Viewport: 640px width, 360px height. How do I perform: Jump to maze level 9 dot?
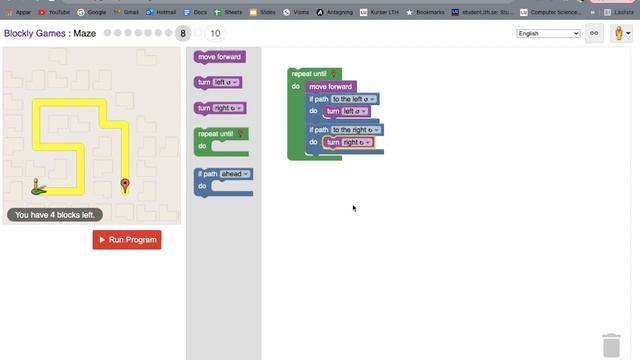[x=198, y=33]
